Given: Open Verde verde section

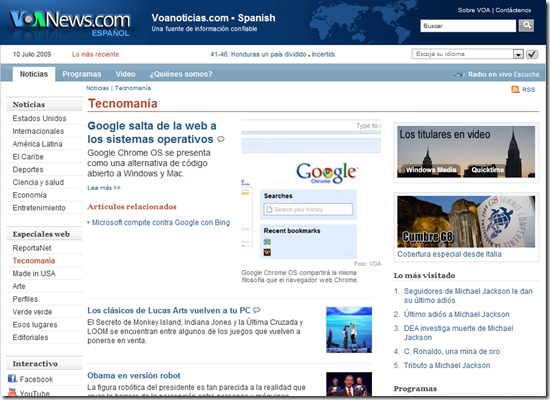Looking at the screenshot, I should (32, 312).
